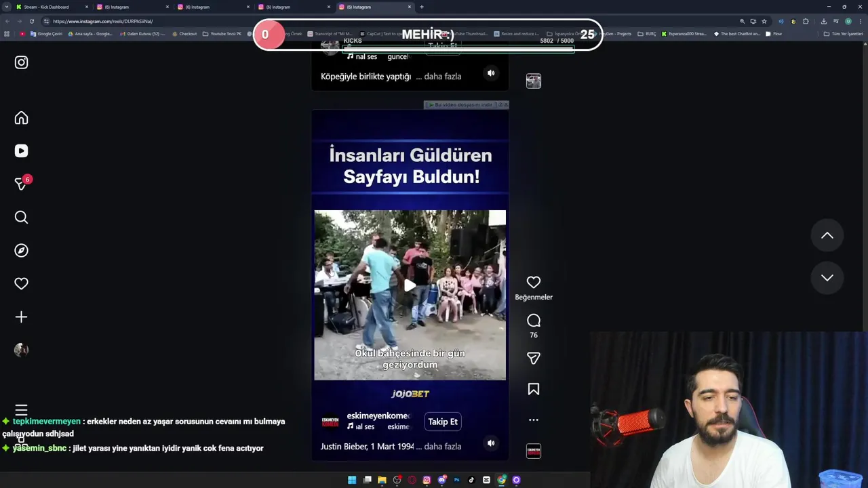Viewport: 868px width, 488px height.
Task: Open direct messages with 6 badge
Action: pos(22,184)
